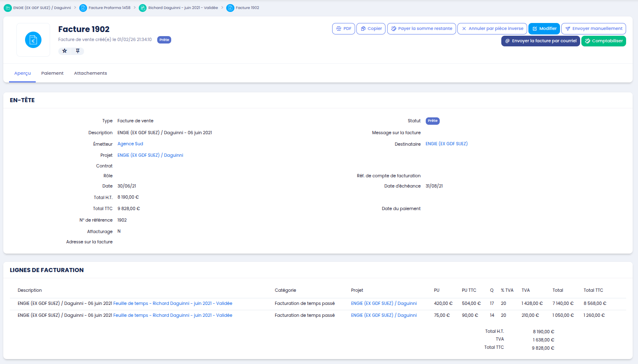Open destinataire ENGIE (EX GDF SUEZ) link
Image resolution: width=638 pixels, height=364 pixels.
[446, 144]
